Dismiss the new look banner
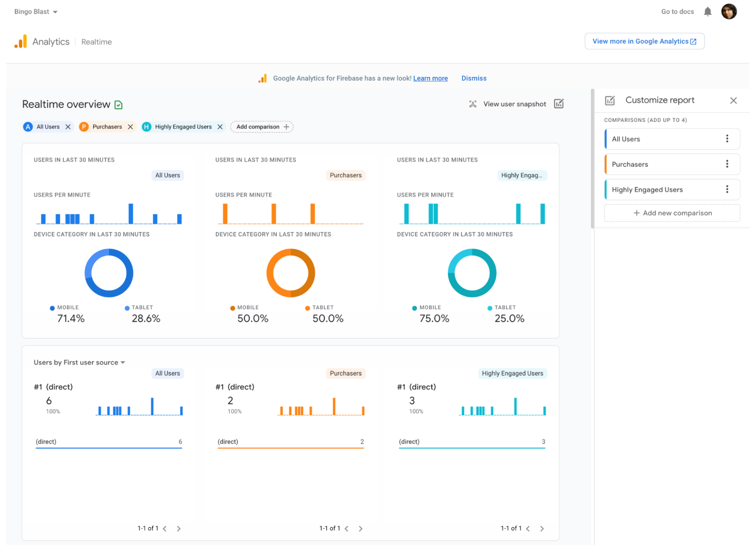 tap(474, 78)
